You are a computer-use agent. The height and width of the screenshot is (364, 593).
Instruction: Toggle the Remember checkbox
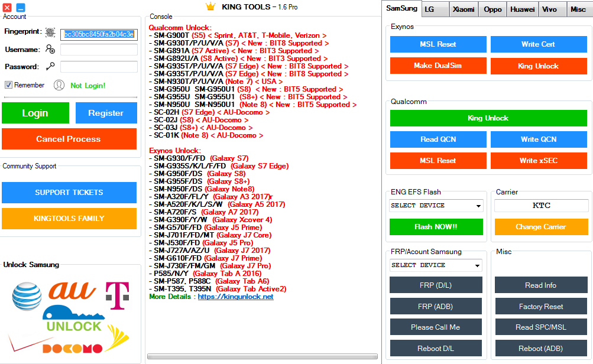point(8,85)
